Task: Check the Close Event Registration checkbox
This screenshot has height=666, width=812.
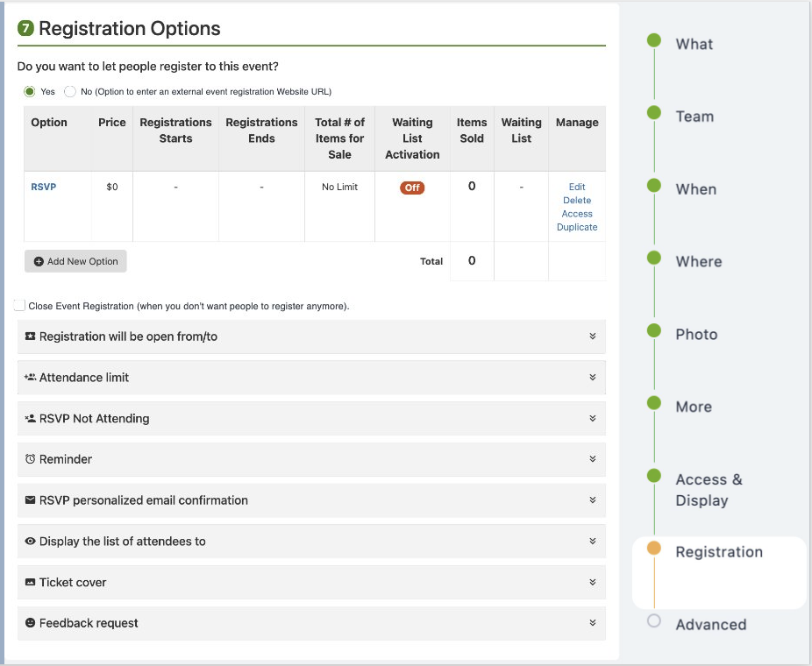Action: (x=19, y=305)
